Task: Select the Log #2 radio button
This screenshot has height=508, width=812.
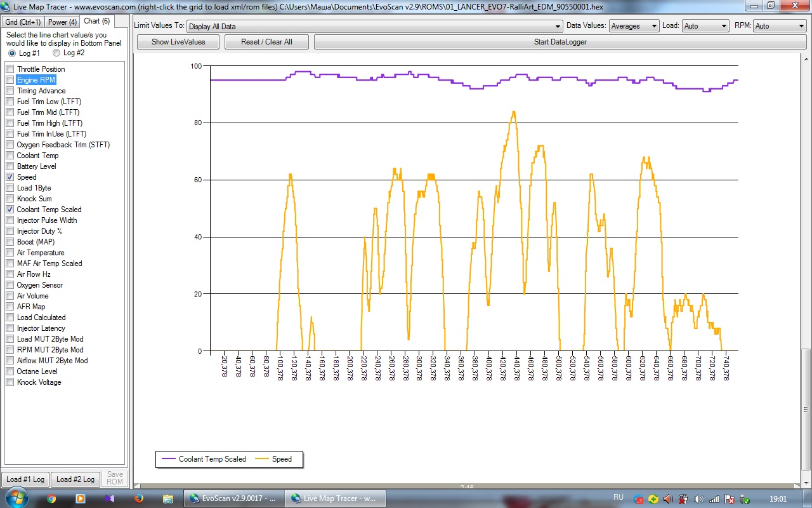Action: point(56,53)
